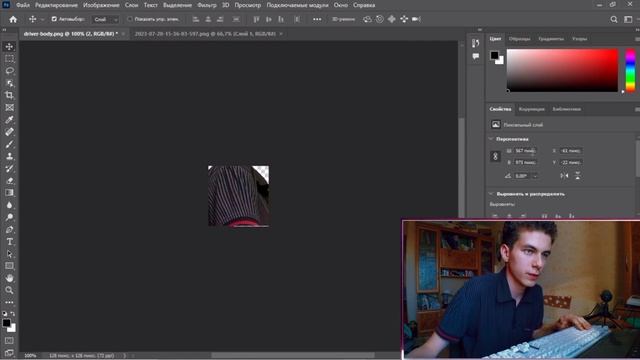Select the Frame tool
640x360 pixels.
[x=9, y=108]
